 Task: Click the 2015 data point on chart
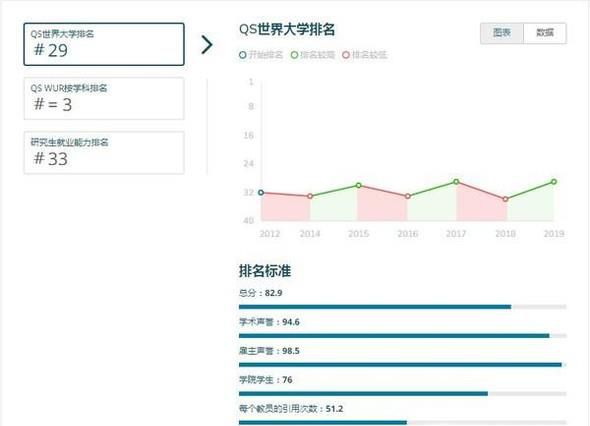click(359, 185)
